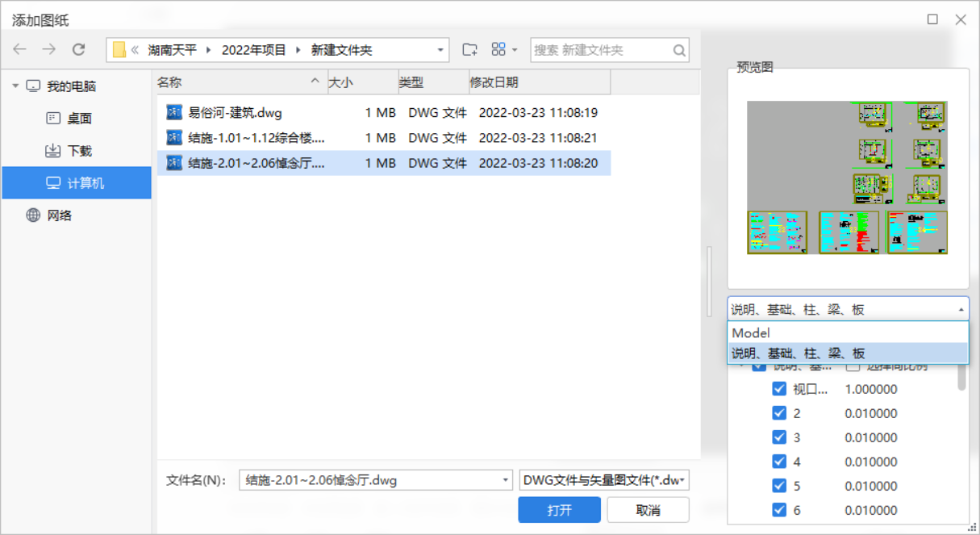Expand subfolders after 湖南天平 breadcrumb
Viewport: 980px width, 535px height.
tap(208, 50)
